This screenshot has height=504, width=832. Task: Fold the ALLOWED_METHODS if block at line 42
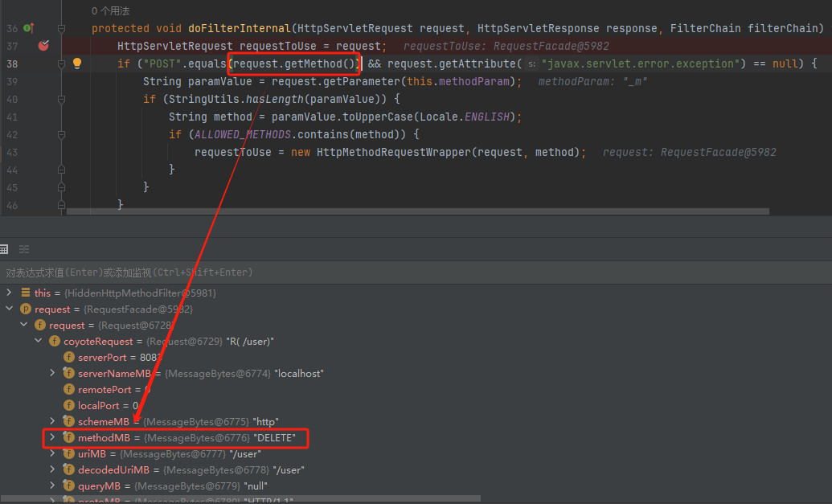pos(62,135)
